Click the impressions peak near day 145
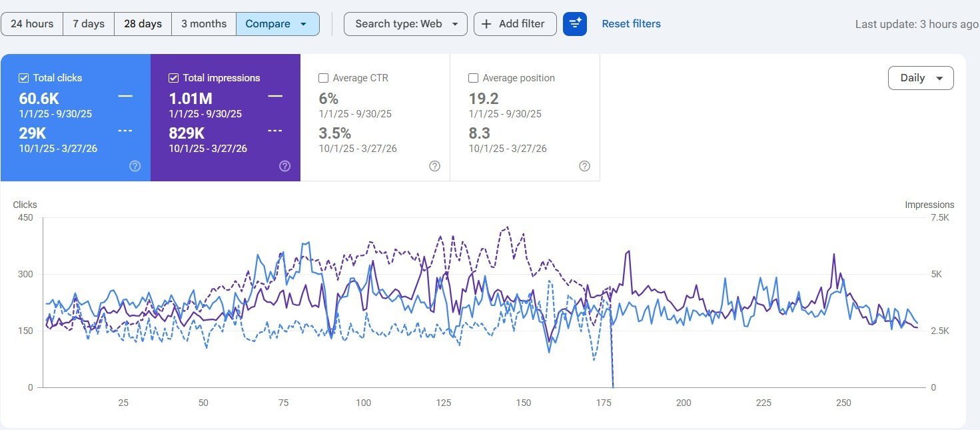The image size is (980, 430). click(507, 227)
